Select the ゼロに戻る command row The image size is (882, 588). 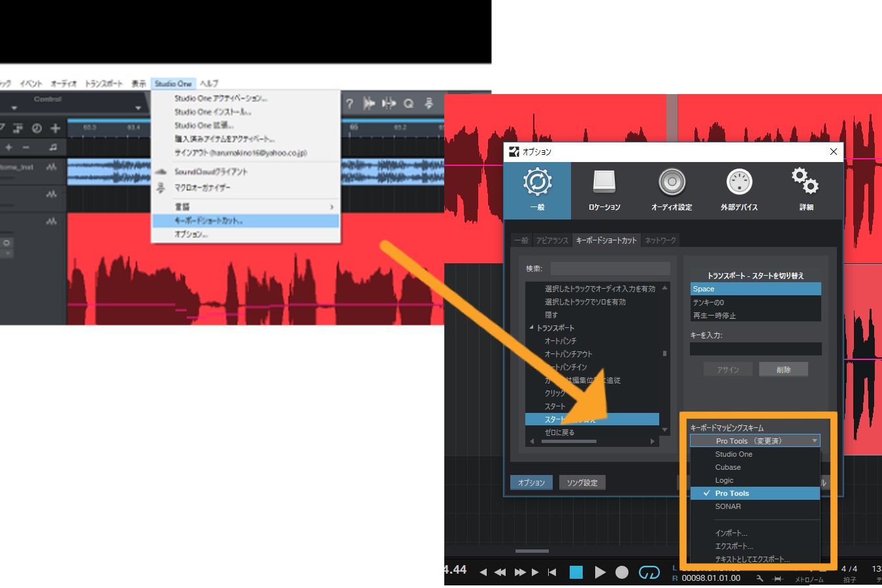593,433
